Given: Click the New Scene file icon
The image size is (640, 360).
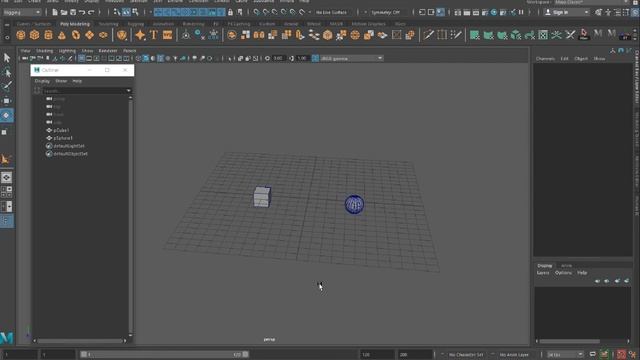Looking at the screenshot, I should [x=55, y=12].
